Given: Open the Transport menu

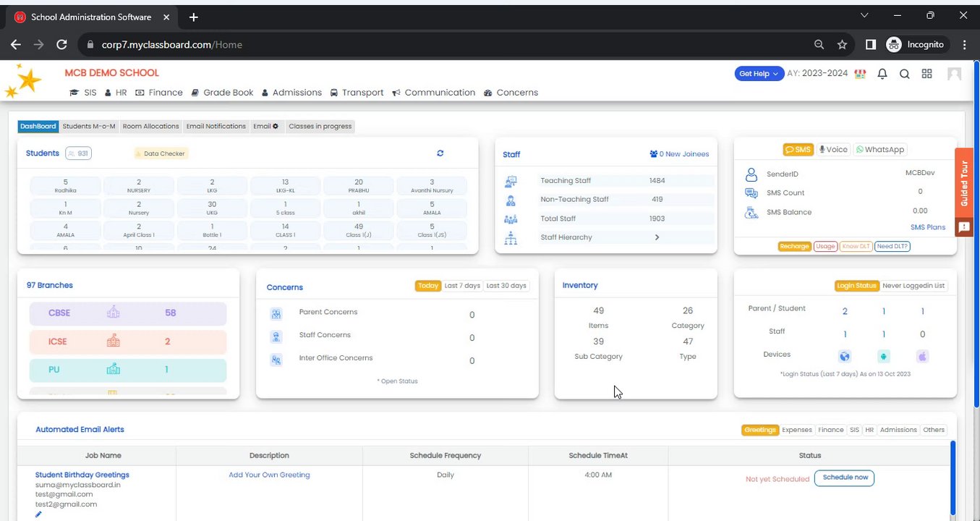Looking at the screenshot, I should point(357,93).
